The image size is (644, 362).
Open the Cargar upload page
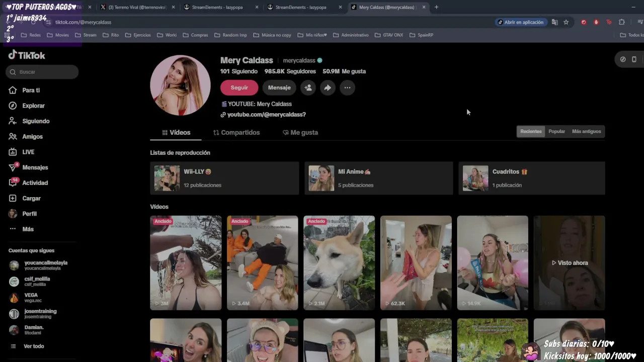tap(25, 199)
